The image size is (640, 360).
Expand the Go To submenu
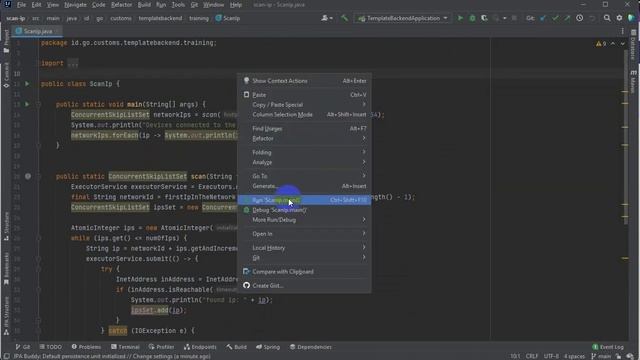pos(304,176)
